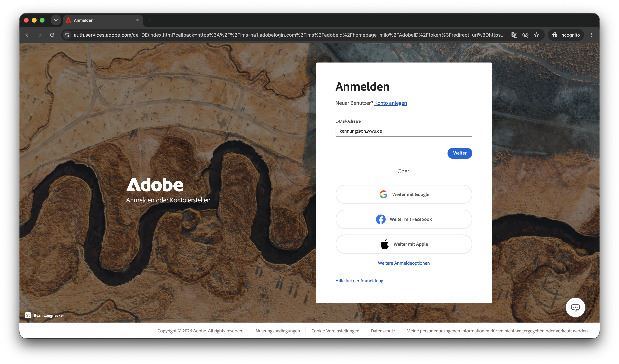Continue with Apple sign-in
The height and width of the screenshot is (364, 619).
pyautogui.click(x=404, y=244)
